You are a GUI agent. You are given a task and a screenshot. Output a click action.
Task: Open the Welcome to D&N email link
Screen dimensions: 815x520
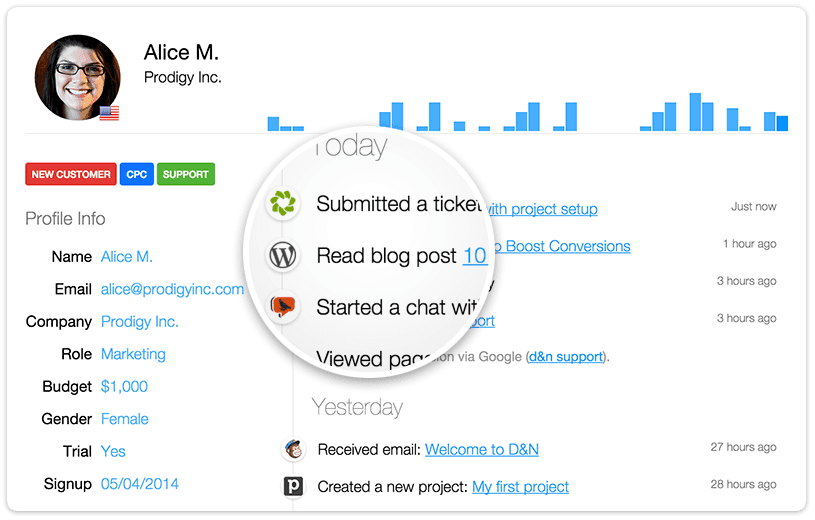click(482, 449)
